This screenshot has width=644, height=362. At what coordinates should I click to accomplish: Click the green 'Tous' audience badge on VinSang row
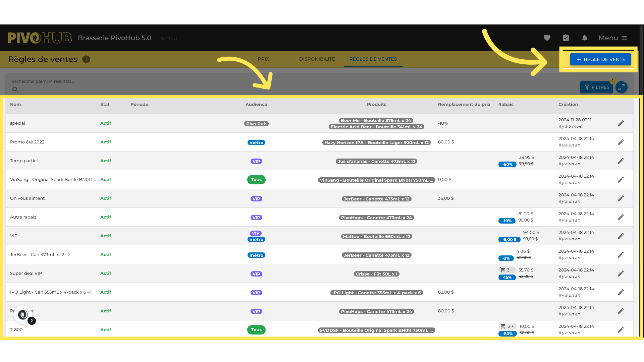pos(256,180)
